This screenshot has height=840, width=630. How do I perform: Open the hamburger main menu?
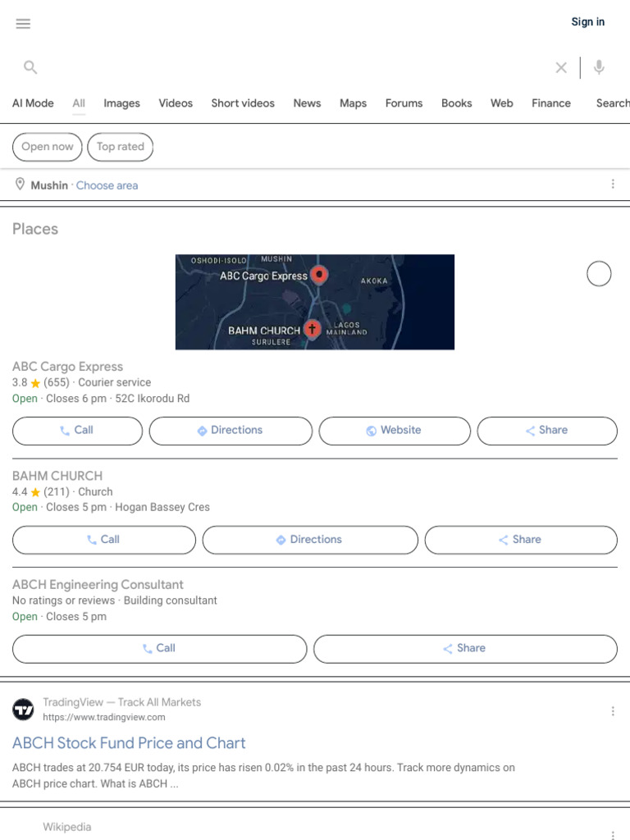23,24
